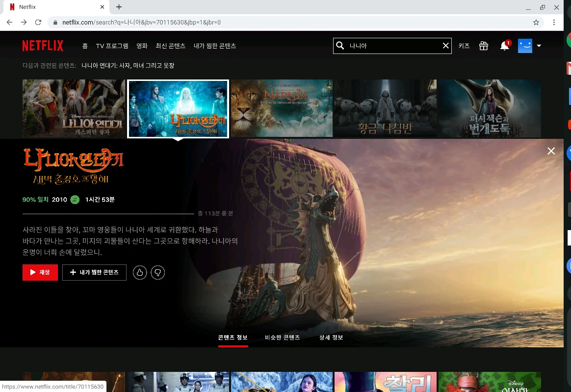Image resolution: width=571 pixels, height=392 pixels.
Task: Open the 키즈 section
Action: (464, 46)
